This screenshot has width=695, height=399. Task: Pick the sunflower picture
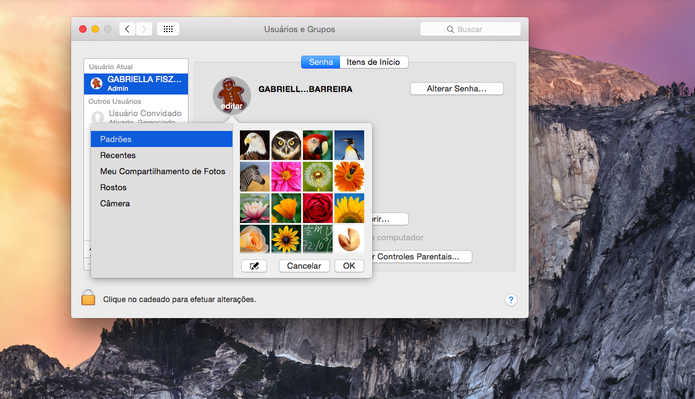tap(349, 208)
